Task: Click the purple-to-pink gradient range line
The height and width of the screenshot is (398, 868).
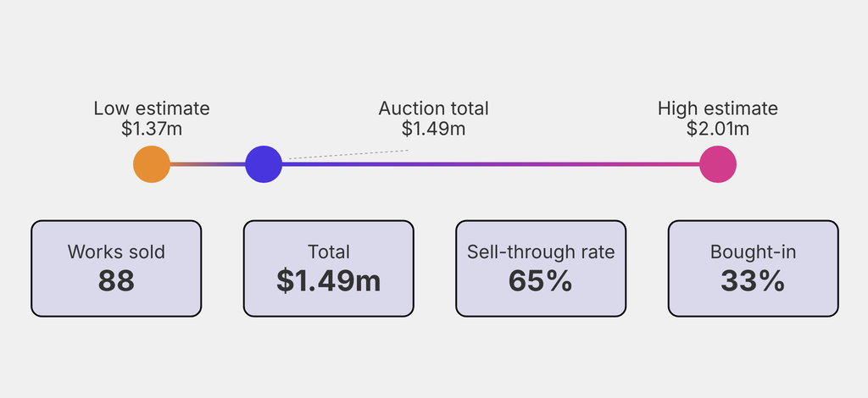Action: pyautogui.click(x=492, y=164)
